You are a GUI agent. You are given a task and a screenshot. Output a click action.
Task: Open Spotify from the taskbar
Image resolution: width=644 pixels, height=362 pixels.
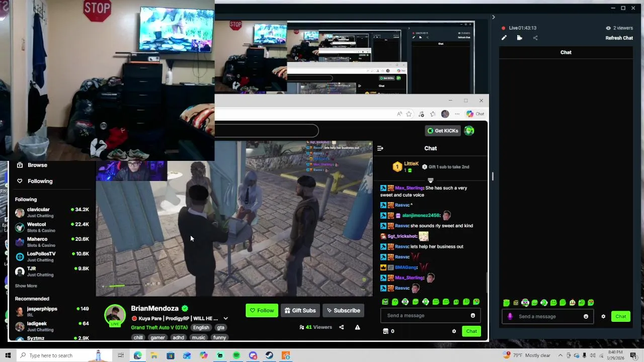[x=236, y=355]
